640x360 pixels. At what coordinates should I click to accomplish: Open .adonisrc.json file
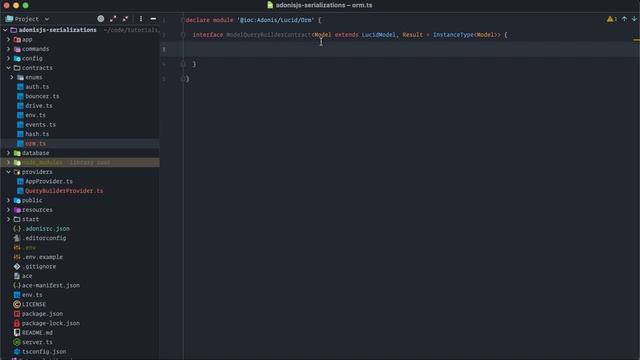(46, 229)
